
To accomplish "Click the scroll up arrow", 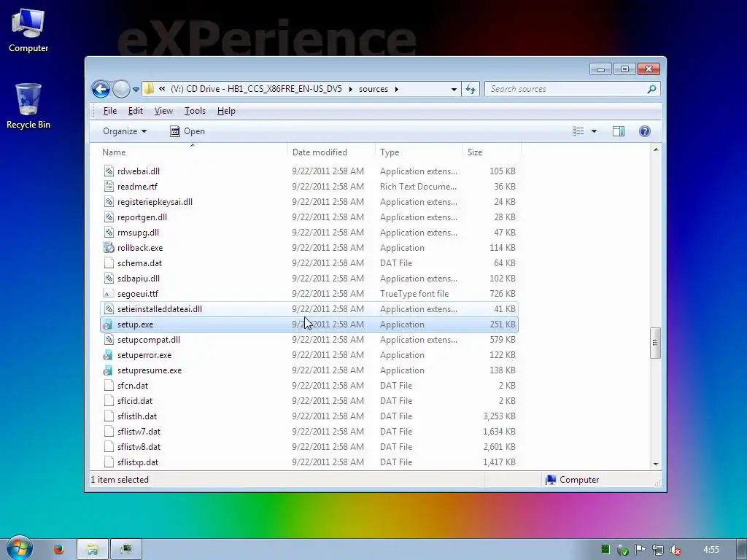I will (656, 150).
